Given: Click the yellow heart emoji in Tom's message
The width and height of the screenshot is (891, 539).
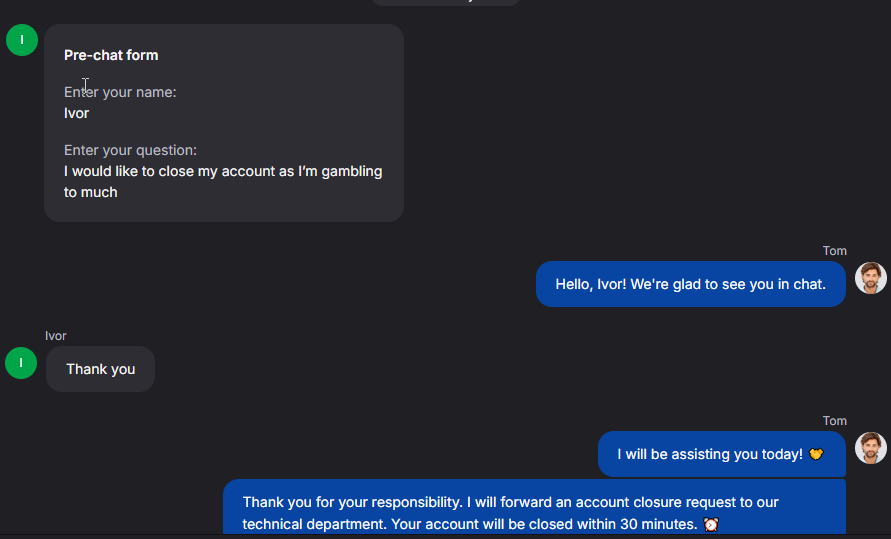Looking at the screenshot, I should tap(816, 454).
